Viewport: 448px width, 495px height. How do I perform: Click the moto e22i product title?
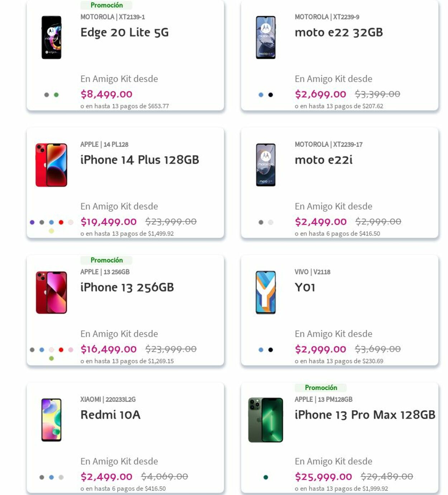tap(323, 160)
